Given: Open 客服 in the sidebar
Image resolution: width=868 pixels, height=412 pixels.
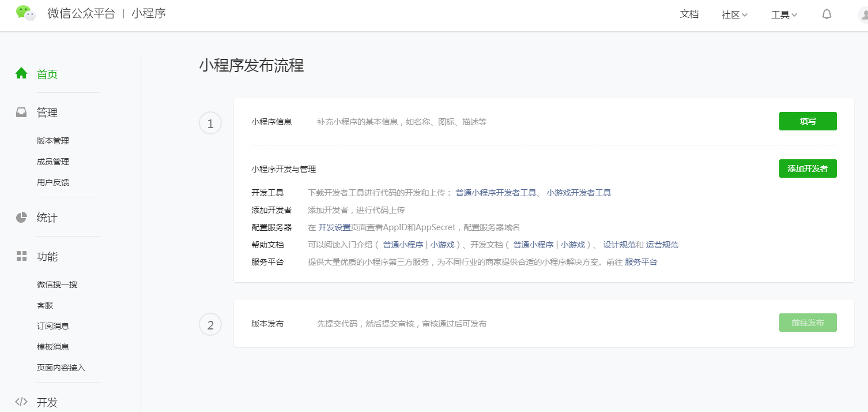Looking at the screenshot, I should point(45,305).
